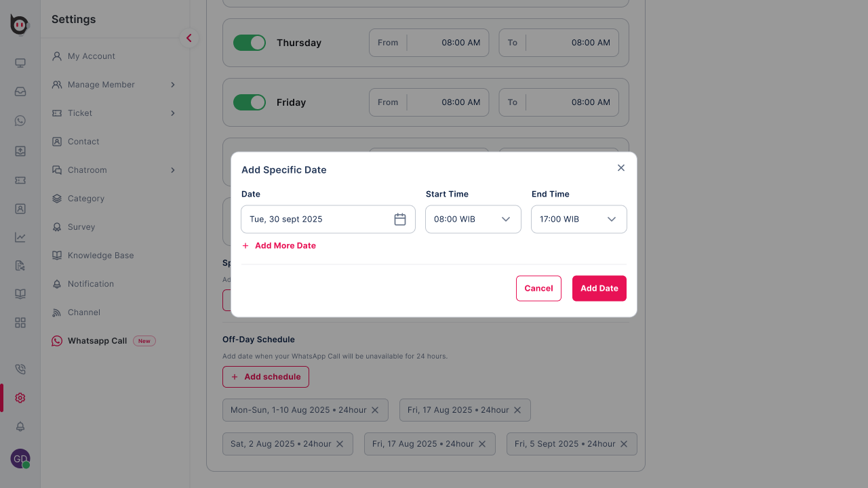
Task: Go to the Whatsapp Call settings
Action: tap(97, 341)
